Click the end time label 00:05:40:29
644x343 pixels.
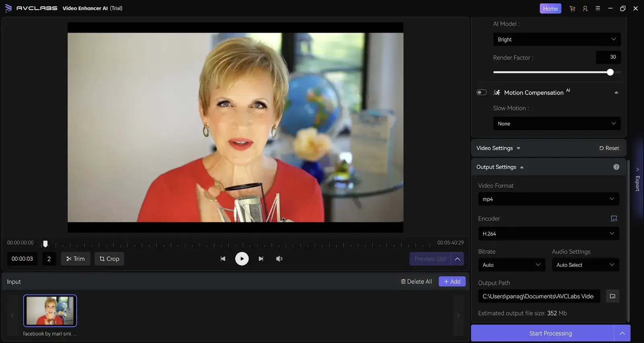[450, 243]
